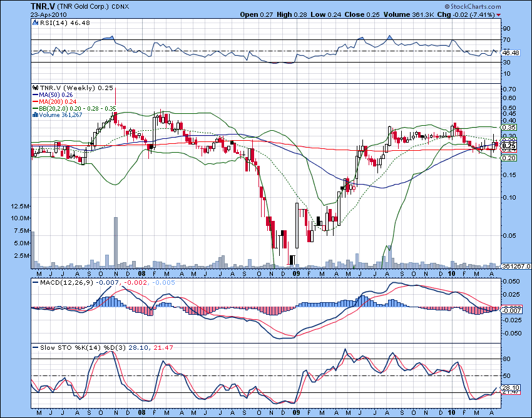Click the Open 0.27 value
The height and width of the screenshot is (418, 532).
[x=257, y=14]
